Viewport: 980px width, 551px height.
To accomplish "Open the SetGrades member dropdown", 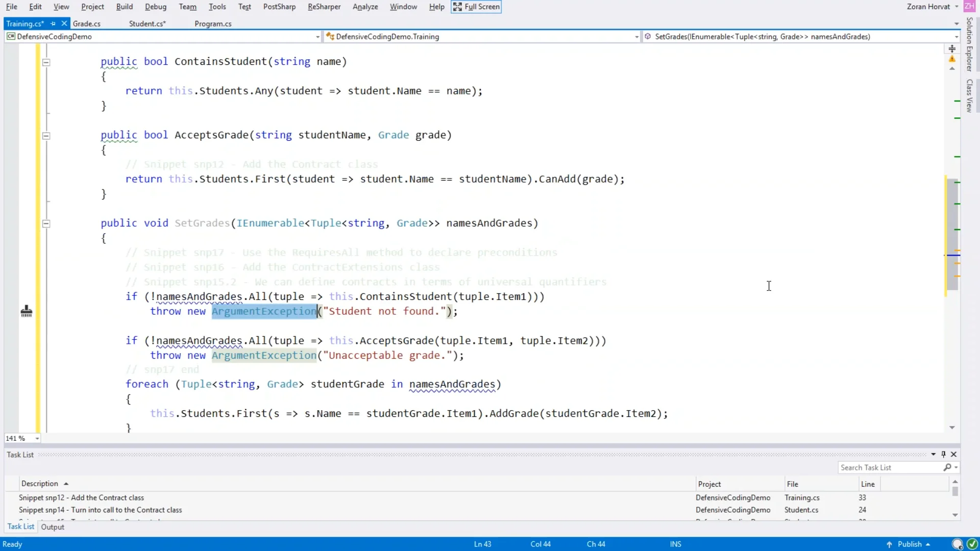I will [956, 37].
